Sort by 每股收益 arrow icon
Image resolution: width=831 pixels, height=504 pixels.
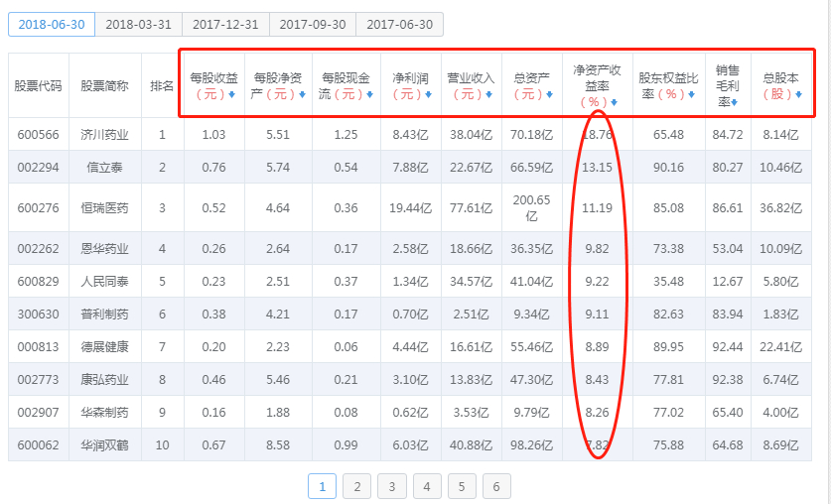(x=231, y=95)
